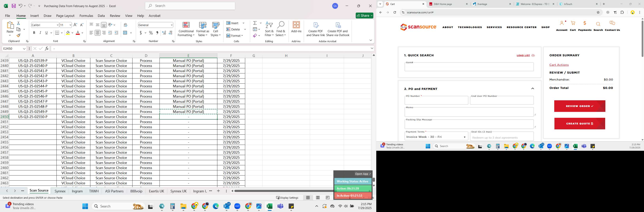The height and width of the screenshot is (212, 644).
Task: Click the Item# quick search field
Action: tap(469, 67)
